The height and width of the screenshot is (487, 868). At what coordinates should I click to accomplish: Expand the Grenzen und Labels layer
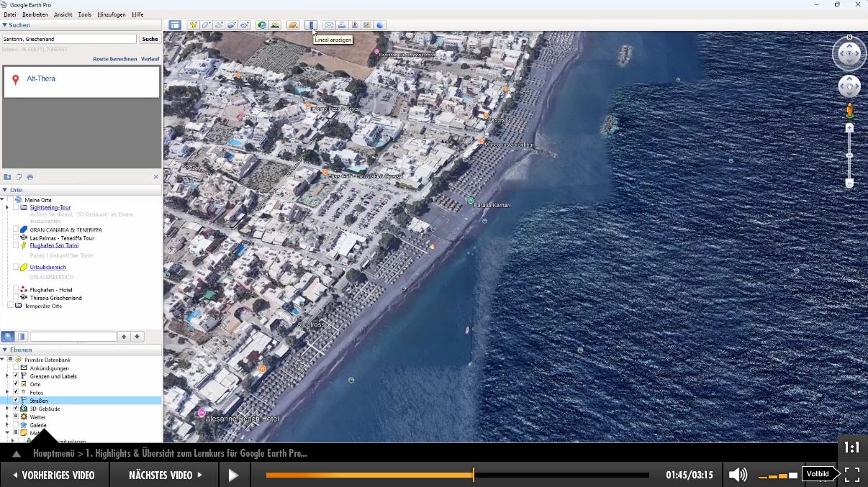7,376
